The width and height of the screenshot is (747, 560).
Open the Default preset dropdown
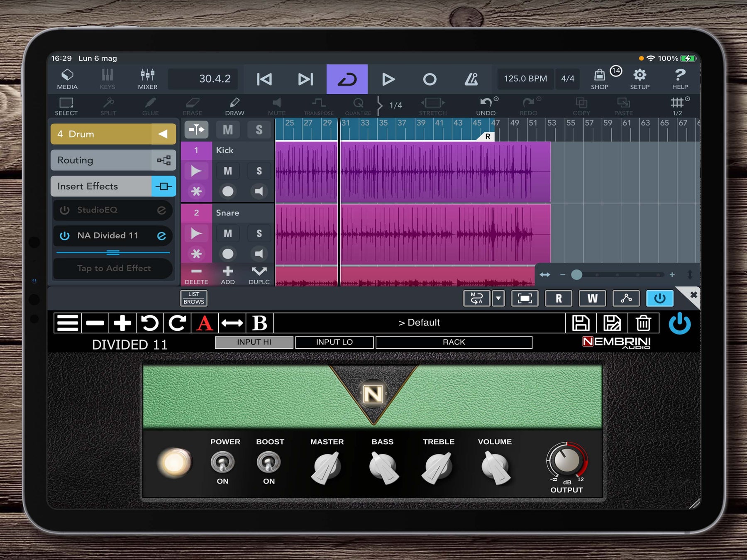coord(419,323)
